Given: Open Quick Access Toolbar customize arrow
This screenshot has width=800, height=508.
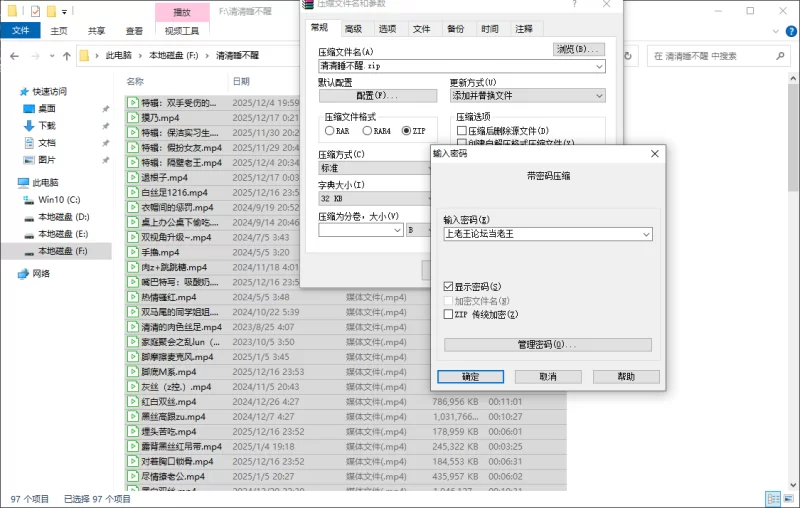Looking at the screenshot, I should [x=64, y=11].
